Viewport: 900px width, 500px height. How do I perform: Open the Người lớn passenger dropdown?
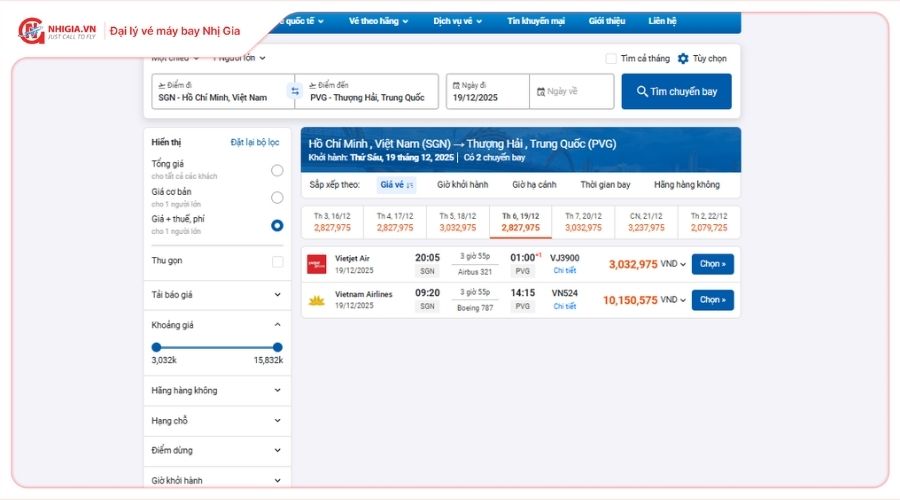(x=239, y=58)
